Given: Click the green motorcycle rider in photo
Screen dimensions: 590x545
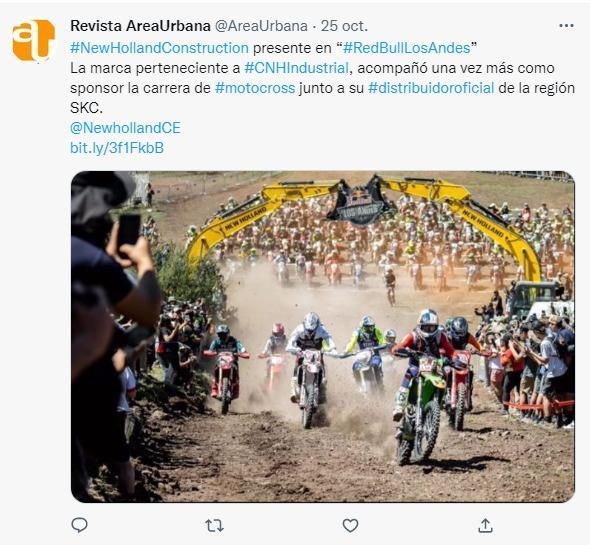Looking at the screenshot, I should (x=421, y=388).
